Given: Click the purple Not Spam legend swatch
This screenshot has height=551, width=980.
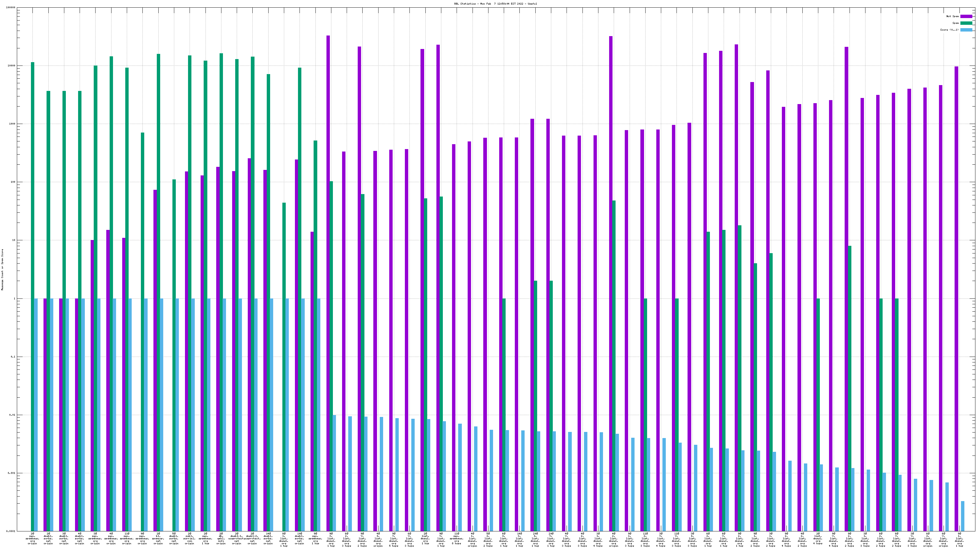Looking at the screenshot, I should coord(966,16).
